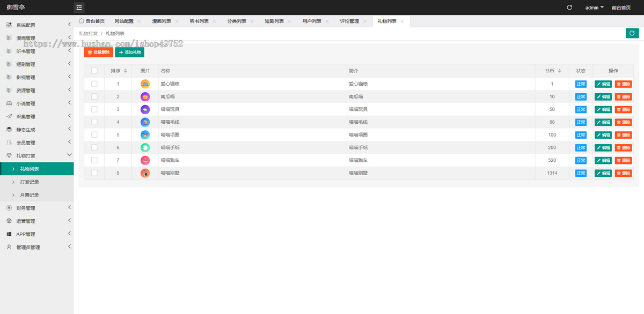Sort the table by the 排序 column arrows
Image resolution: width=644 pixels, height=314 pixels.
click(x=126, y=71)
